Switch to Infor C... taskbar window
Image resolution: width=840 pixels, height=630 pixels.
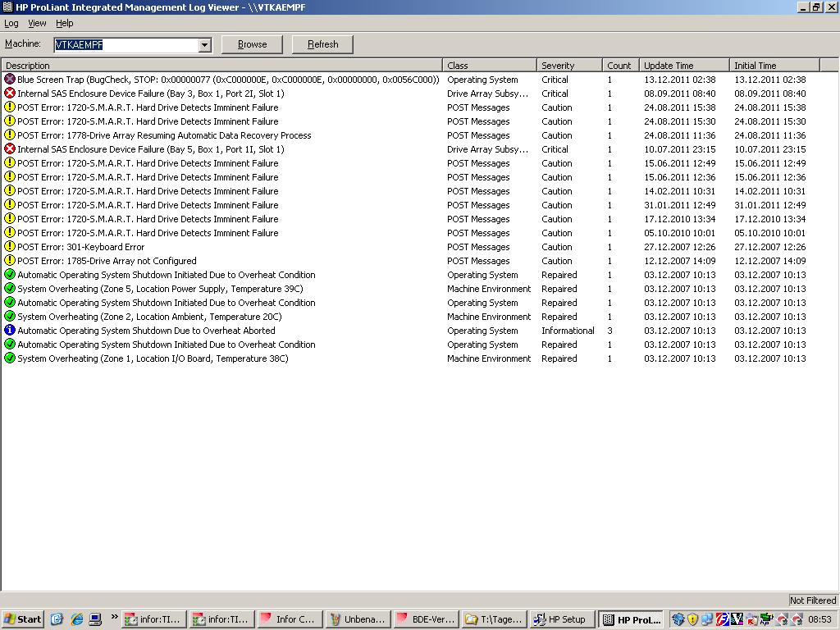pos(290,619)
